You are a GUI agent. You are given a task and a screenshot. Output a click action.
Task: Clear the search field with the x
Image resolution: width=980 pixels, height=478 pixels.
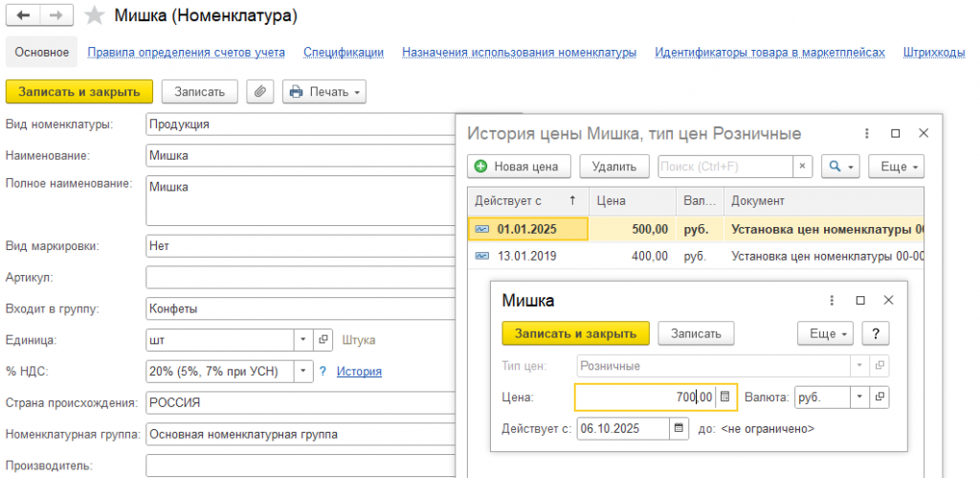click(x=803, y=167)
